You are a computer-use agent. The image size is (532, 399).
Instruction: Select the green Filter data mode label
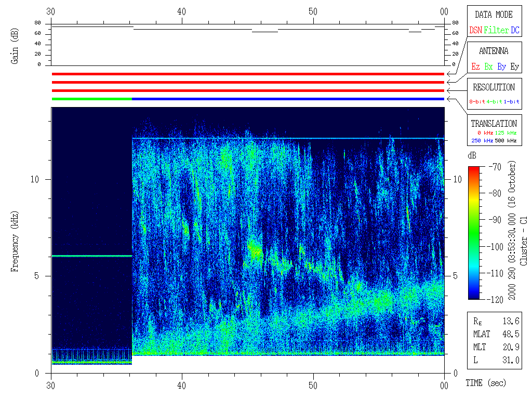pos(496,30)
